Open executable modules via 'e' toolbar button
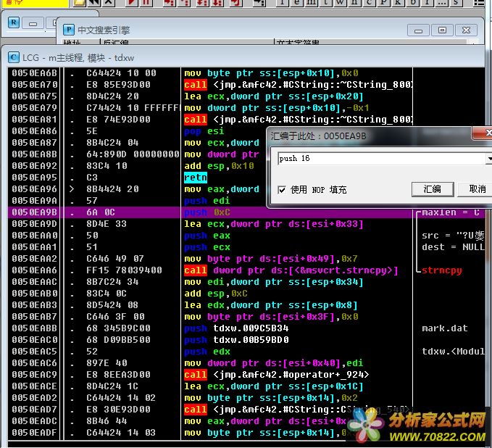Image resolution: width=492 pixels, height=448 pixels. click(x=296, y=2)
